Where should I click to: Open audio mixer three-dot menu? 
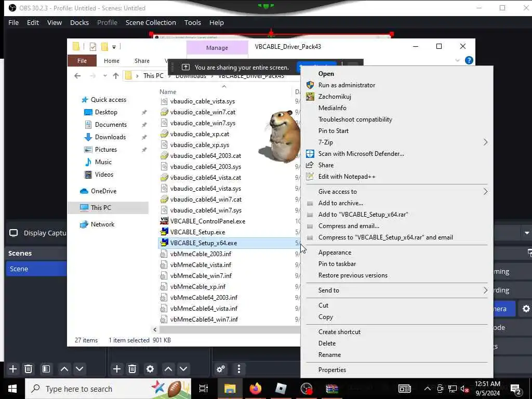point(239,369)
